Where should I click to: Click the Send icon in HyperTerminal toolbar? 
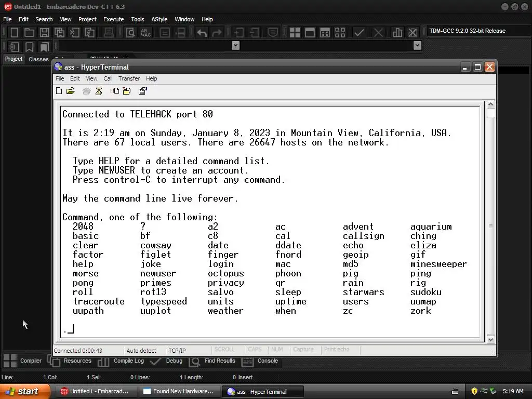115,91
